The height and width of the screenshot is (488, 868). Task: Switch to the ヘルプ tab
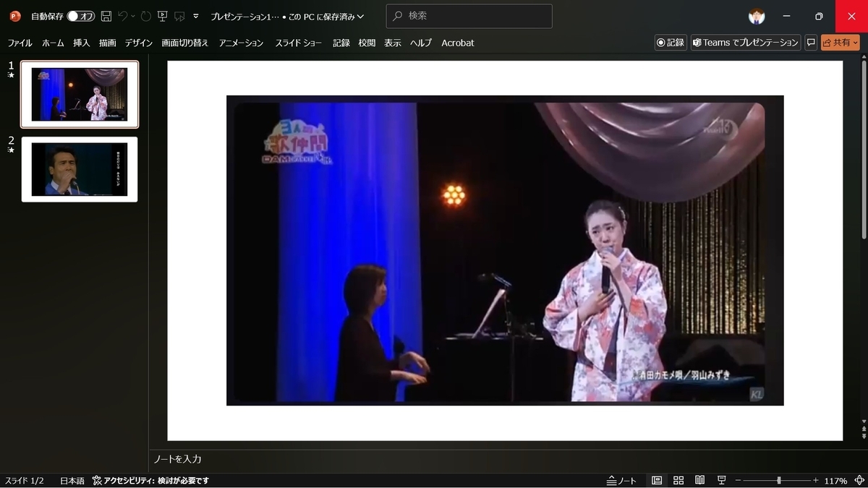(x=421, y=43)
